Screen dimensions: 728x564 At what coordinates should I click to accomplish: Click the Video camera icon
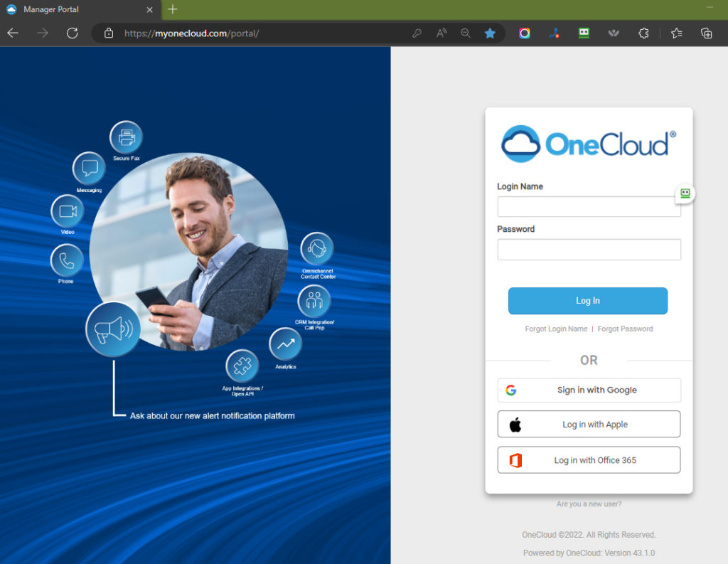coord(68,211)
